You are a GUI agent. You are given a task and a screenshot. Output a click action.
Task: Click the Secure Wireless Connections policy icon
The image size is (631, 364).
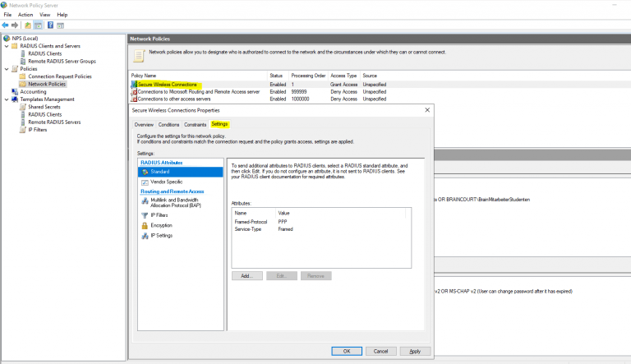pyautogui.click(x=134, y=85)
